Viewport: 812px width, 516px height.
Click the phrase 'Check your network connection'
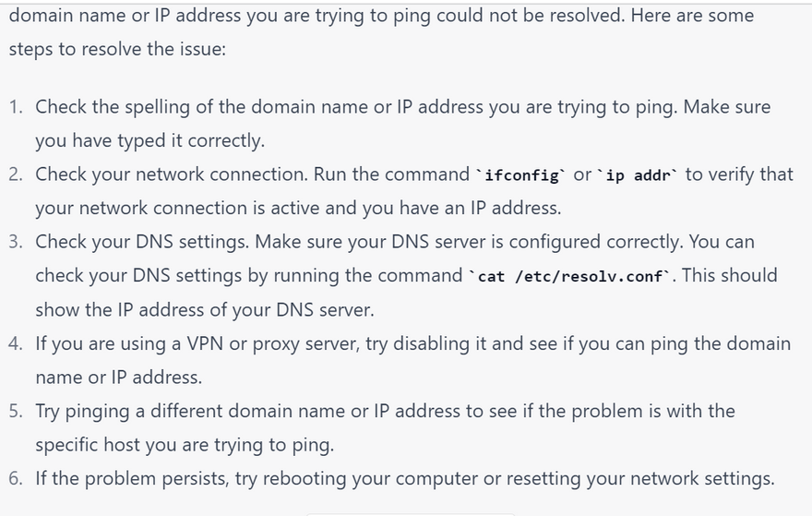pos(172,174)
